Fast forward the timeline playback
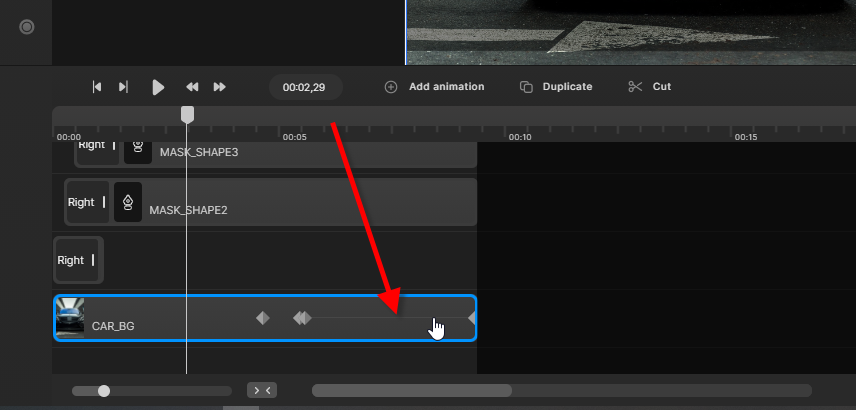This screenshot has width=856, height=410. click(x=219, y=87)
